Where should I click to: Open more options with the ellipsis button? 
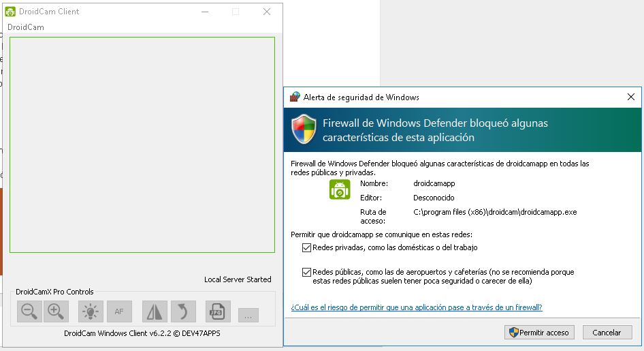(248, 316)
